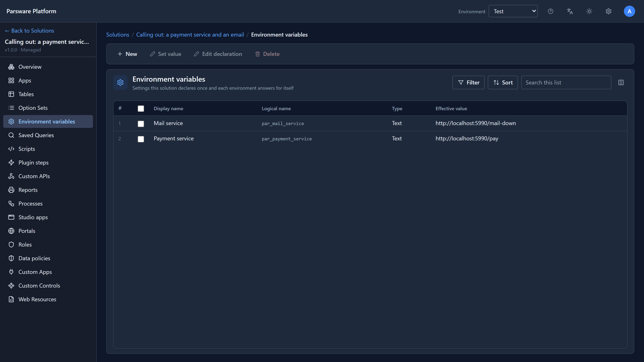
Task: Open Data policies
Action: coord(48,258)
